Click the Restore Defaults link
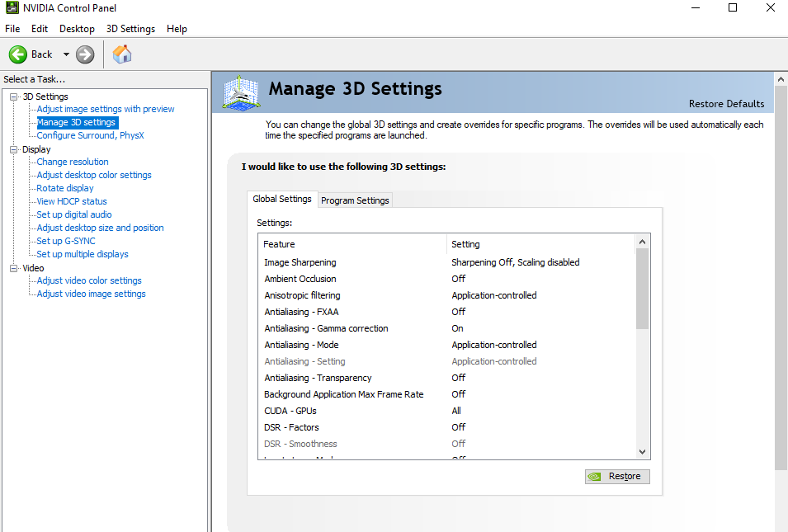788x532 pixels. (726, 104)
